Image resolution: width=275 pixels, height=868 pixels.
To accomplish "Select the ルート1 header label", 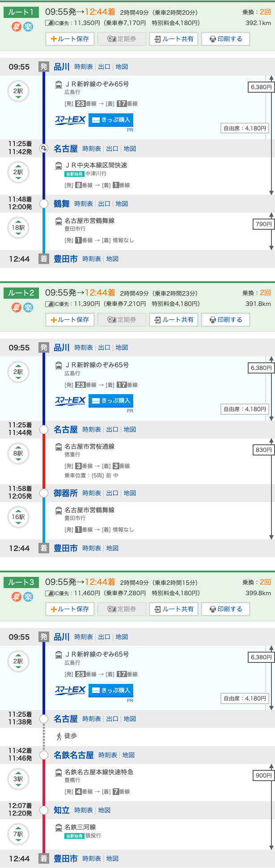I will [21, 12].
